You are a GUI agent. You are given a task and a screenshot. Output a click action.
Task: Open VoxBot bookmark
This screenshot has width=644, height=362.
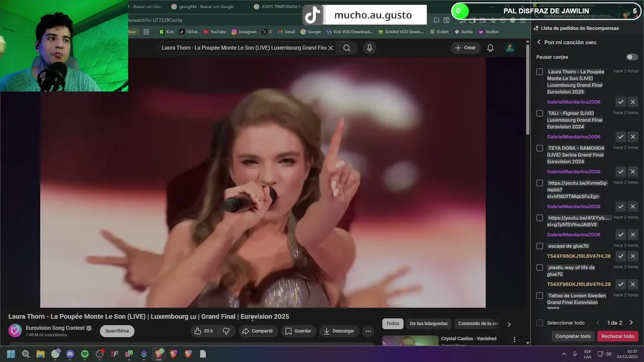pos(488,32)
